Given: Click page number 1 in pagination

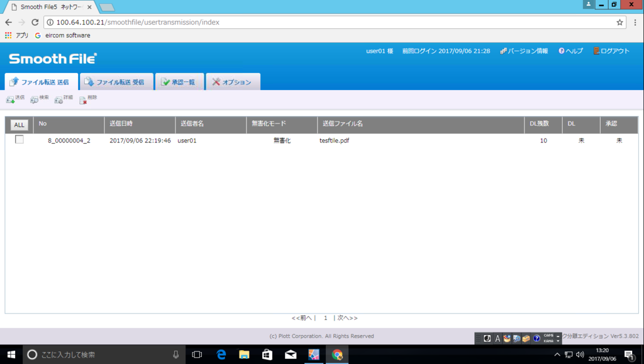Looking at the screenshot, I should tap(325, 318).
